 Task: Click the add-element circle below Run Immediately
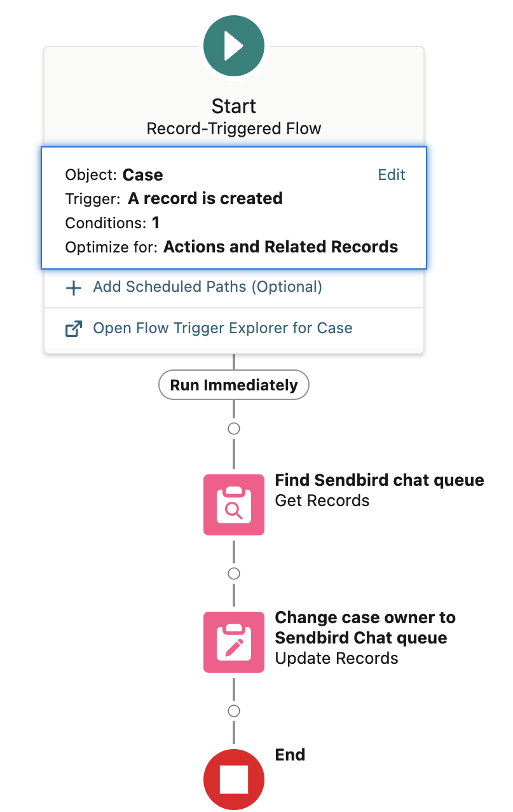tap(233, 429)
